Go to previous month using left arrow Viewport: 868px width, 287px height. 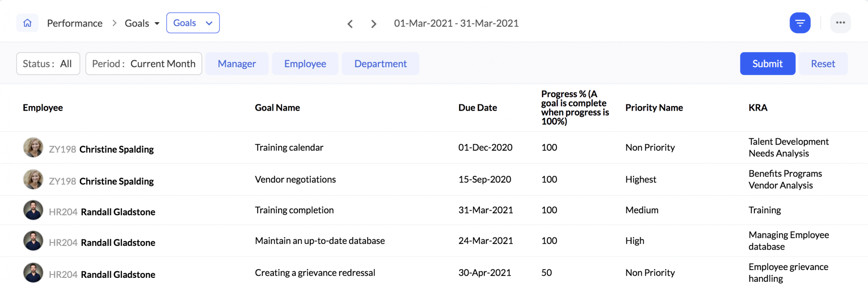[350, 23]
